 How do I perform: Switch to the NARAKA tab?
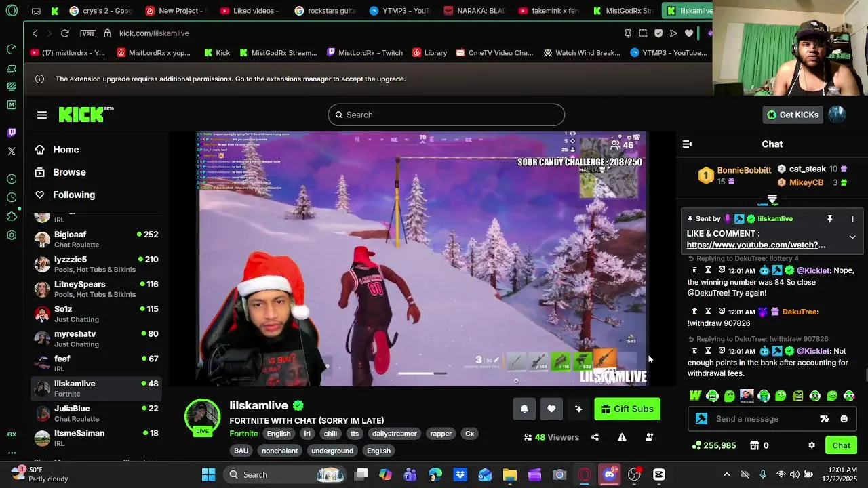(475, 11)
